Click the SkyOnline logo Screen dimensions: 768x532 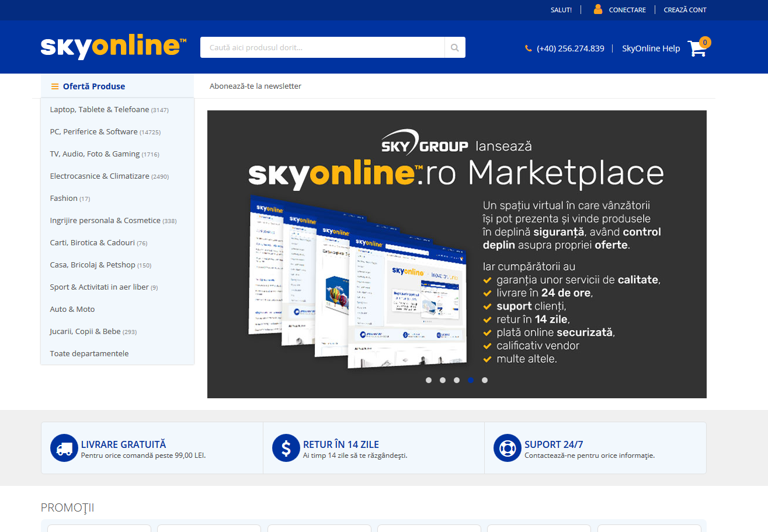(x=113, y=47)
